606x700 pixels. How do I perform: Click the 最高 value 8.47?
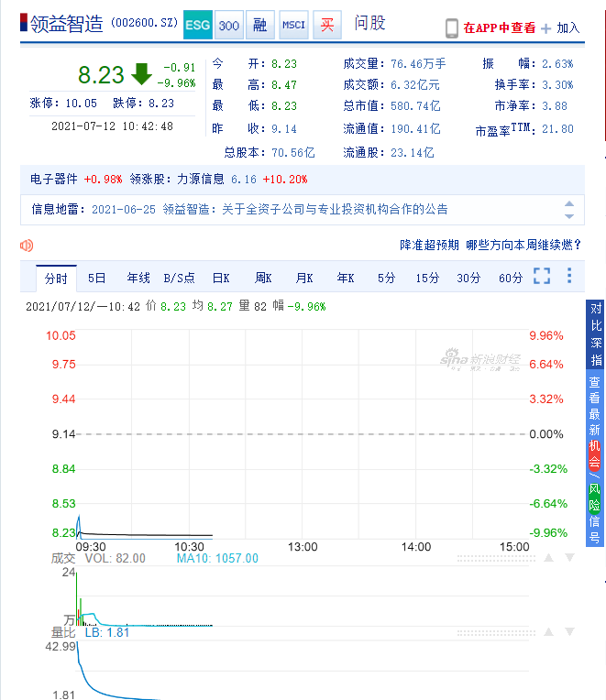[x=284, y=85]
